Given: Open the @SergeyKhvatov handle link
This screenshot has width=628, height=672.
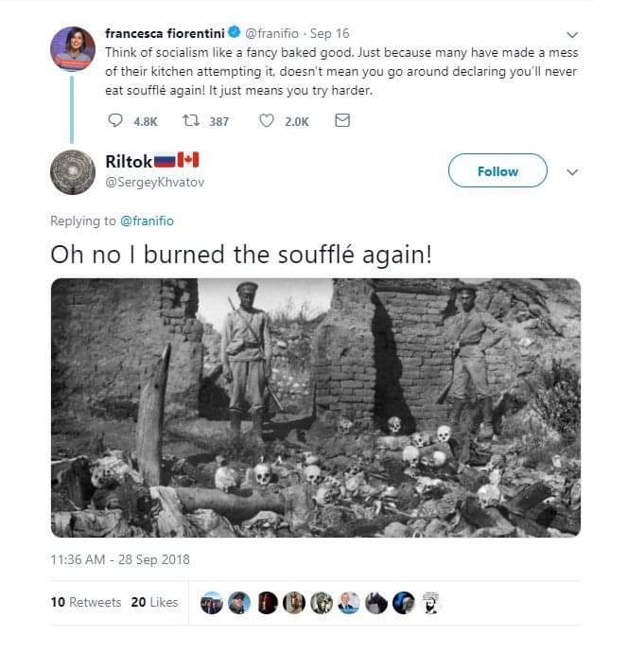Looking at the screenshot, I should click(154, 182).
